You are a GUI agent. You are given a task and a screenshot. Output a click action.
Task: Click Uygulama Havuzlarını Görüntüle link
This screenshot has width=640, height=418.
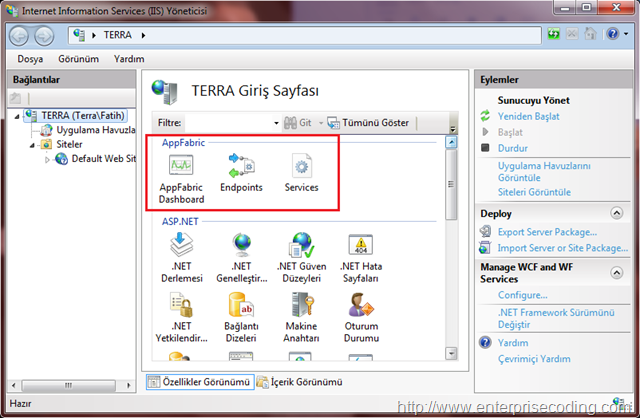[544, 172]
